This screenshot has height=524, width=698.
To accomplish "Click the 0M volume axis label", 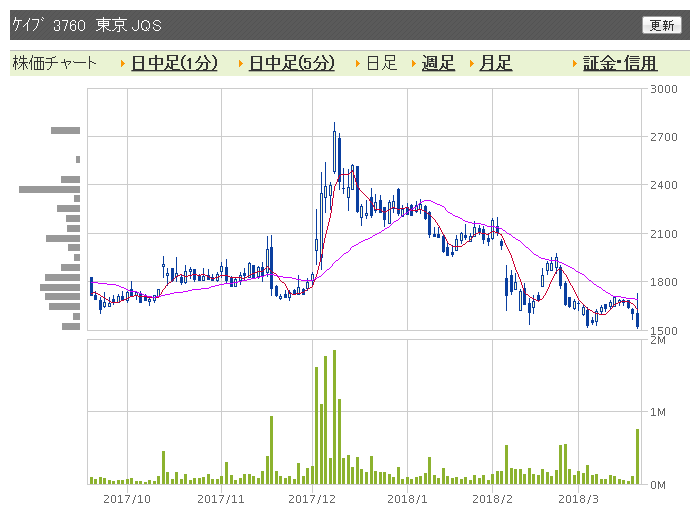I will coord(657,485).
